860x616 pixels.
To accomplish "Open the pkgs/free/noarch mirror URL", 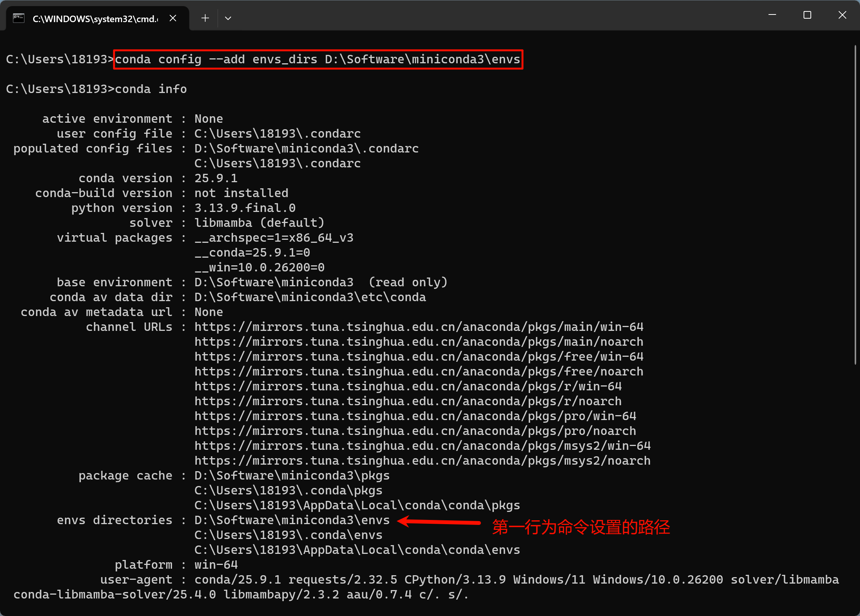I will (419, 372).
